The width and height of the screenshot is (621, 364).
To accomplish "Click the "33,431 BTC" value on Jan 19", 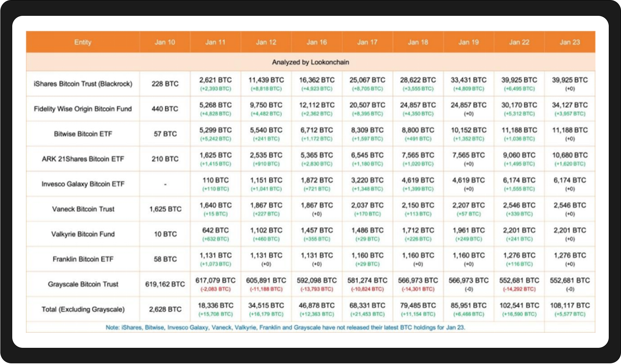I will click(469, 80).
